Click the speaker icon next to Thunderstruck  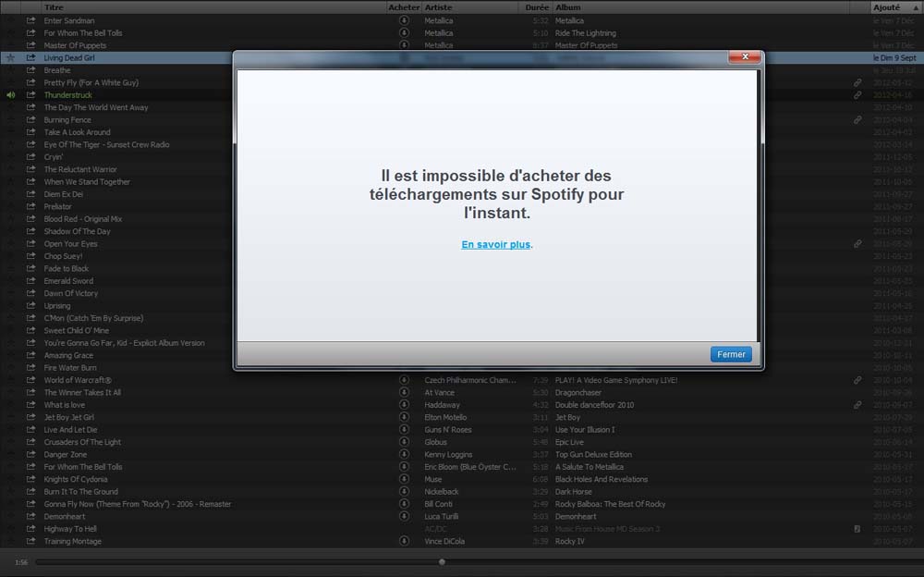click(x=10, y=95)
